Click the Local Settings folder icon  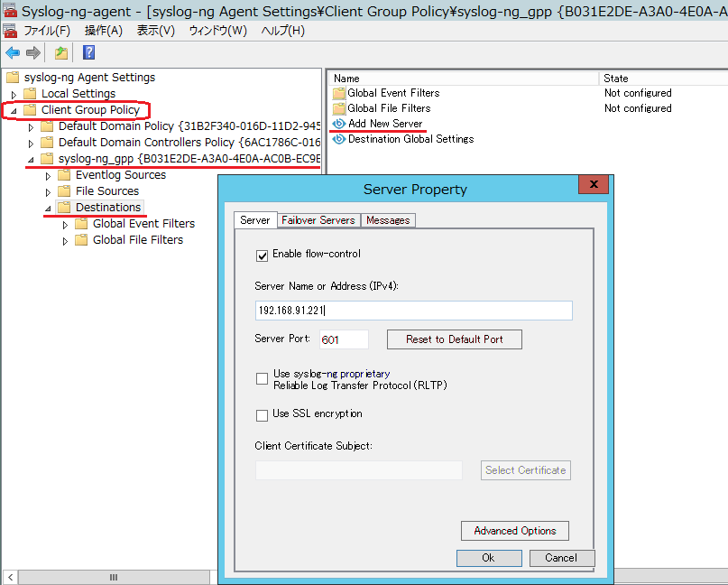pyautogui.click(x=30, y=93)
